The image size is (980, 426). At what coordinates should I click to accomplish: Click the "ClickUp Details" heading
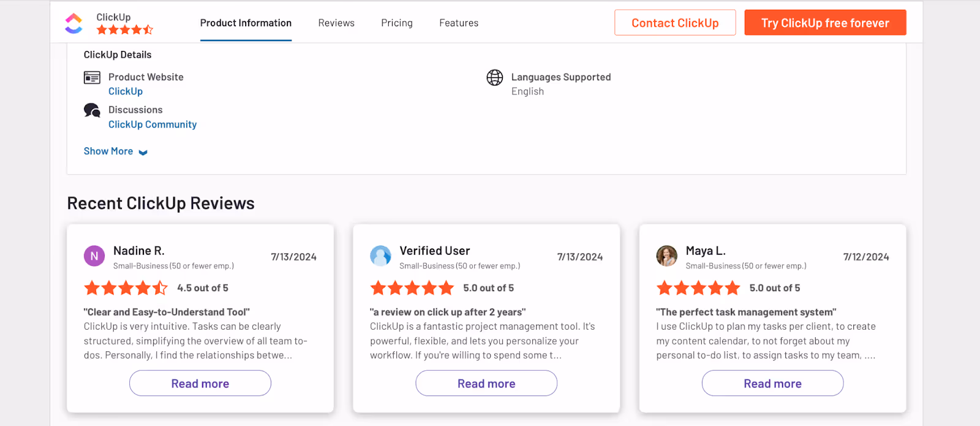(x=118, y=55)
